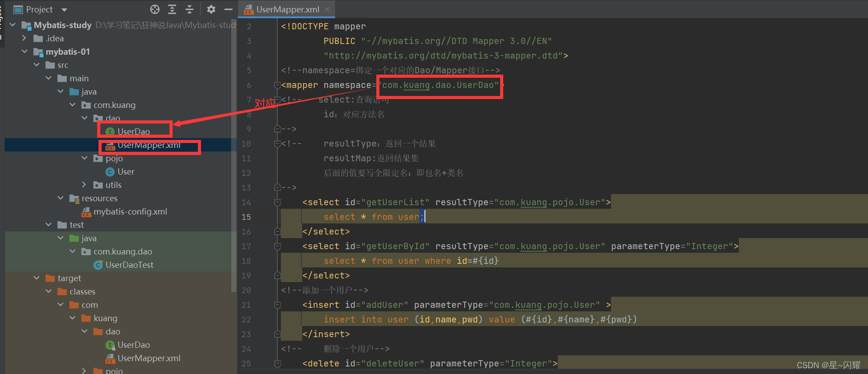Image resolution: width=868 pixels, height=374 pixels.
Task: Select UserMapper.xml under src dao
Action: [149, 145]
